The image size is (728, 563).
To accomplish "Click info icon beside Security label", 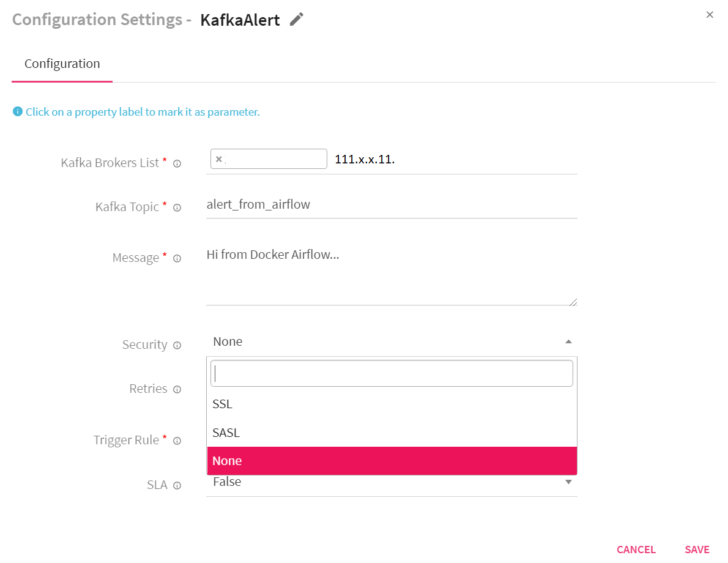I will coord(177,345).
